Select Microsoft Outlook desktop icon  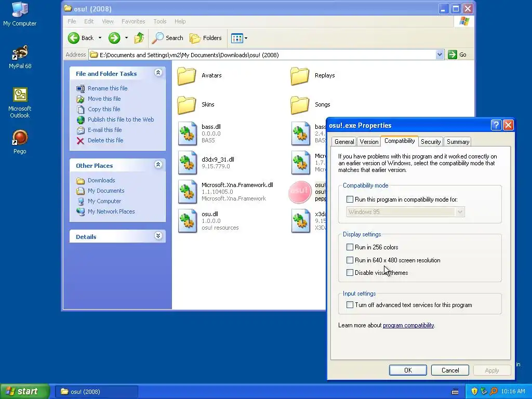pyautogui.click(x=20, y=103)
